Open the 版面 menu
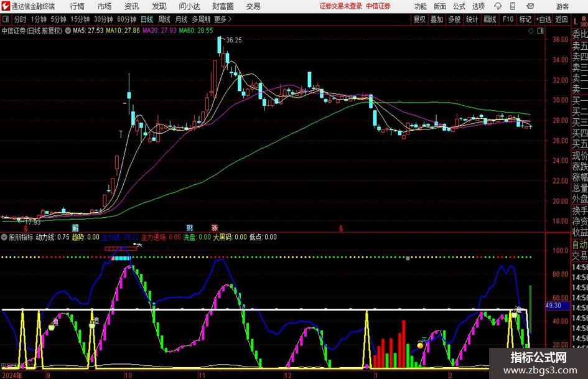588x379 pixels. 440,6
